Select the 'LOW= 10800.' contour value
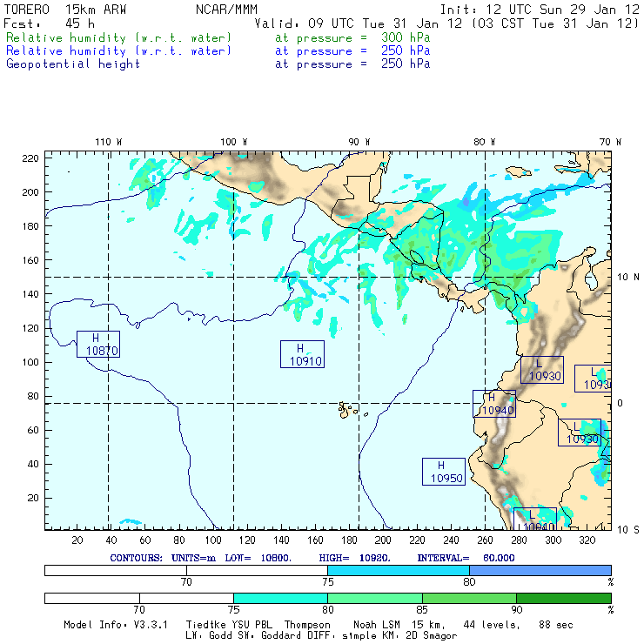 (258, 558)
